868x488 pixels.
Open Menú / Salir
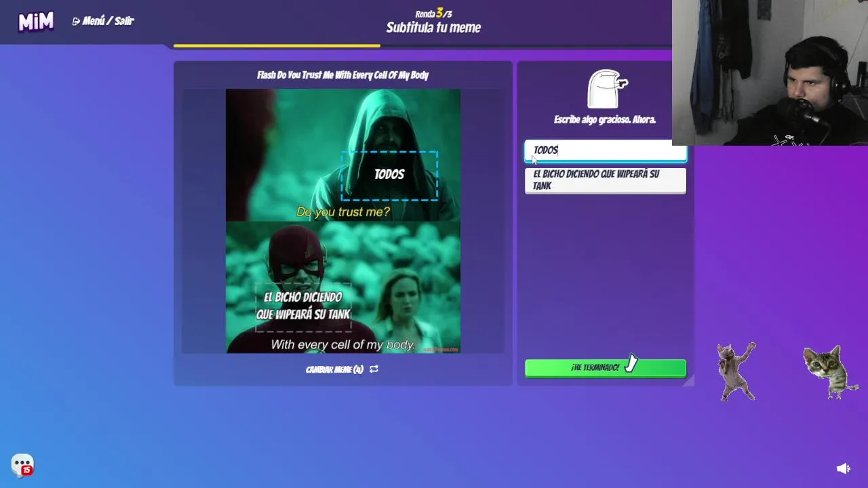pyautogui.click(x=103, y=21)
